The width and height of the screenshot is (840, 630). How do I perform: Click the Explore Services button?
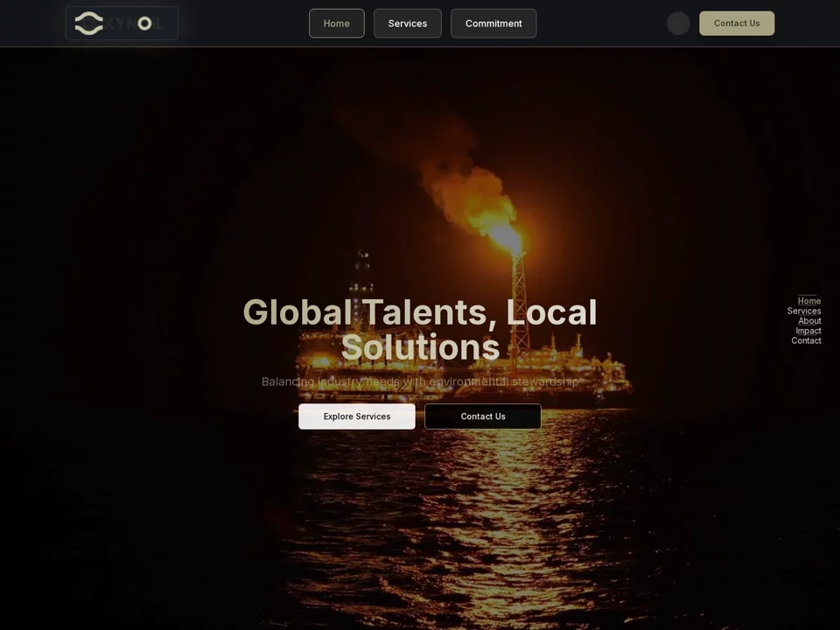pos(357,416)
